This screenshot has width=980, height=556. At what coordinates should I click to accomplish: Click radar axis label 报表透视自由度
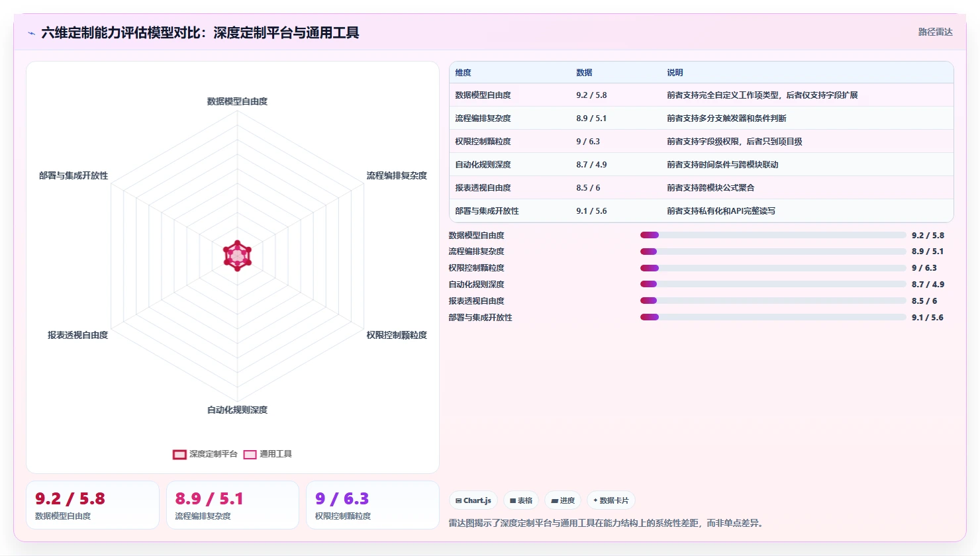point(77,335)
